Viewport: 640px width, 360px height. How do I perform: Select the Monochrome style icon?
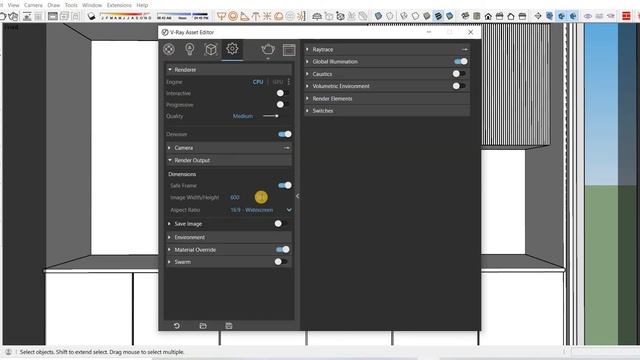[x=449, y=16]
